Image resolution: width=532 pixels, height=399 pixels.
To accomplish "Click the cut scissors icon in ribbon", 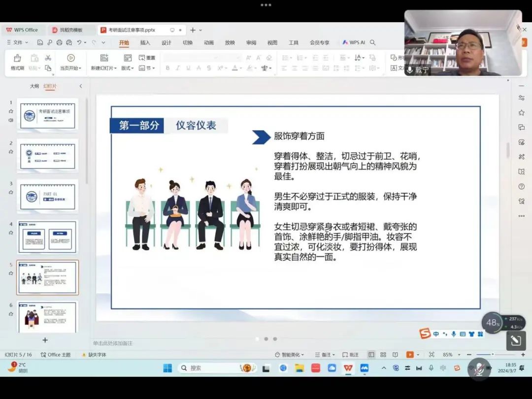I will [48, 58].
